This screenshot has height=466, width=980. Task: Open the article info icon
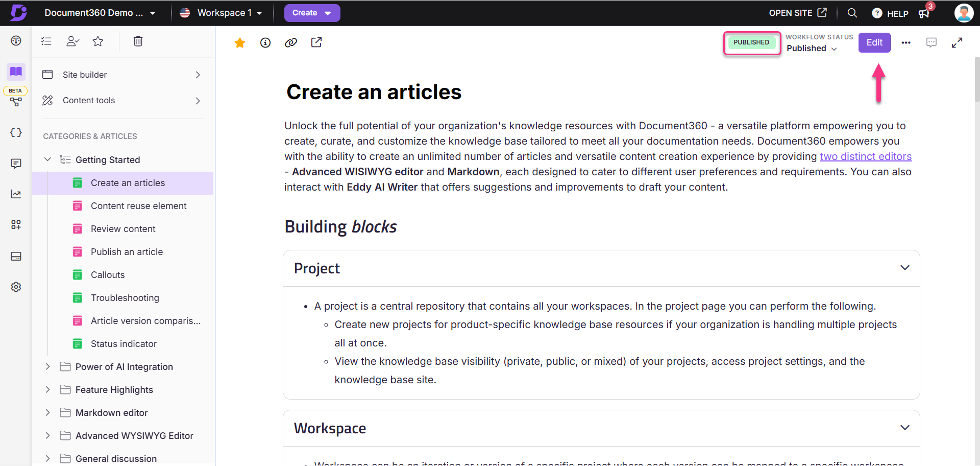click(265, 43)
